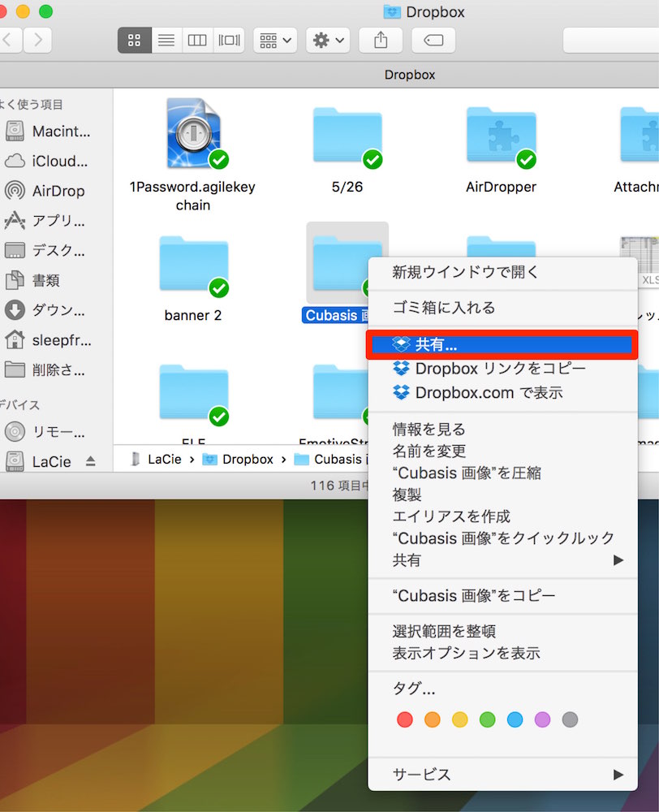Apply the purple tag color
Image resolution: width=659 pixels, height=812 pixels.
coord(542,719)
